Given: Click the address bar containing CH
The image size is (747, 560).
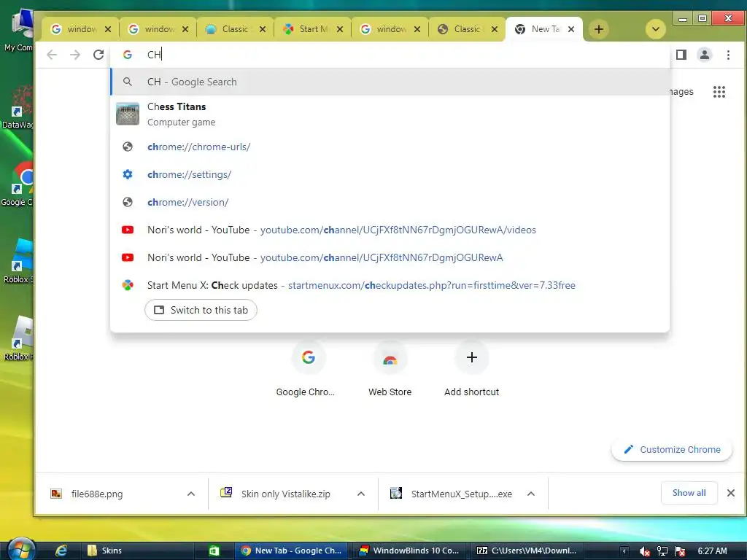Looking at the screenshot, I should [x=391, y=55].
